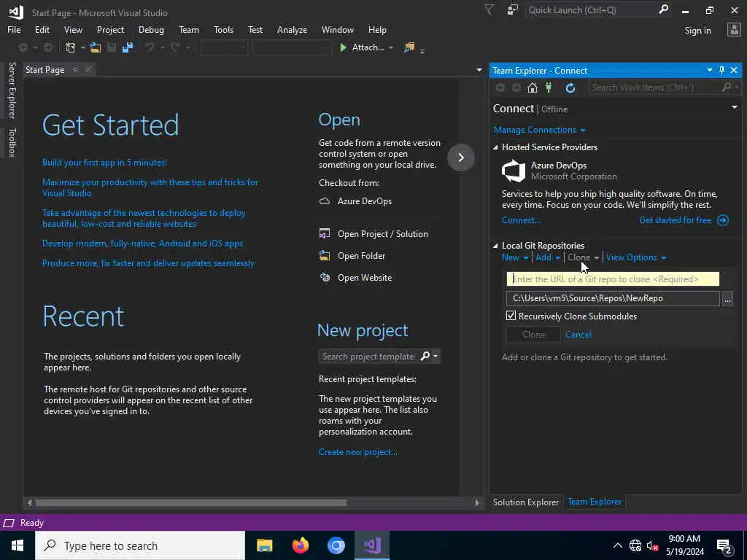Click the Open Folder icon
Image resolution: width=747 pixels, height=560 pixels.
pos(325,256)
